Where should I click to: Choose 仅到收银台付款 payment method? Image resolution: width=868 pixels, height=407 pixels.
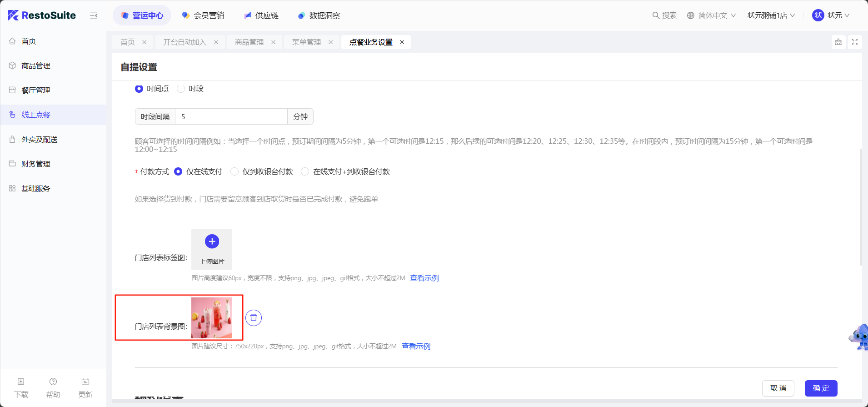[x=234, y=171]
